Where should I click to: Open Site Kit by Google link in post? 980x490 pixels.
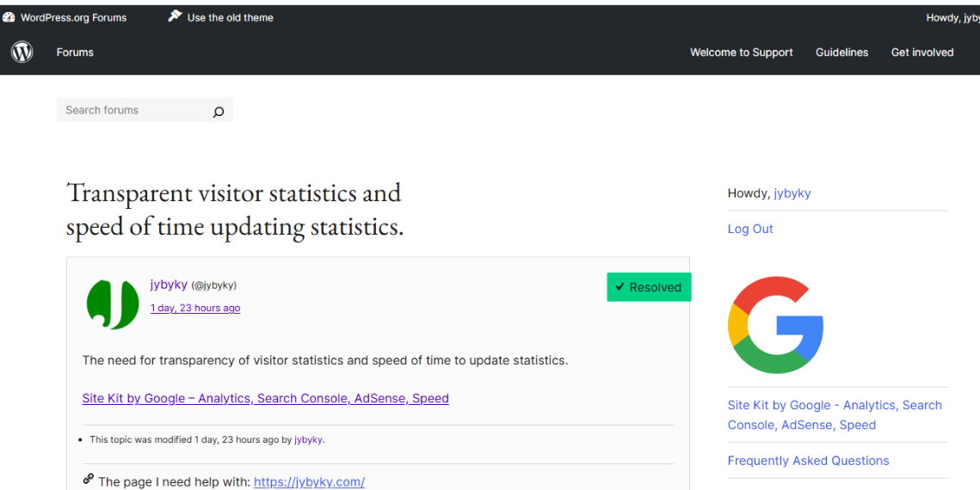tap(265, 398)
